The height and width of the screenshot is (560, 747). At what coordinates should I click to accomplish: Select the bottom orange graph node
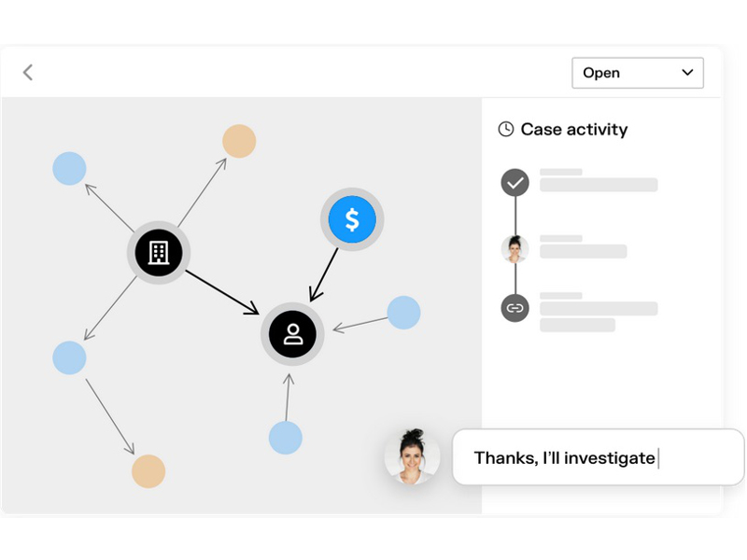pos(148,471)
